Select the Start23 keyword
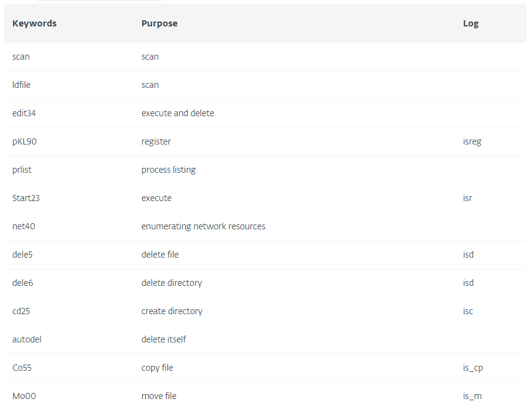This screenshot has width=532, height=415. [x=26, y=198]
